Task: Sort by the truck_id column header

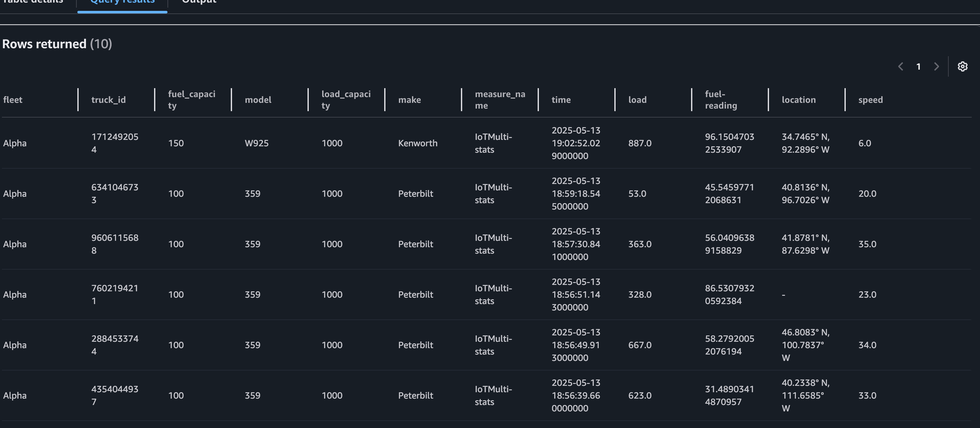Action: click(108, 100)
